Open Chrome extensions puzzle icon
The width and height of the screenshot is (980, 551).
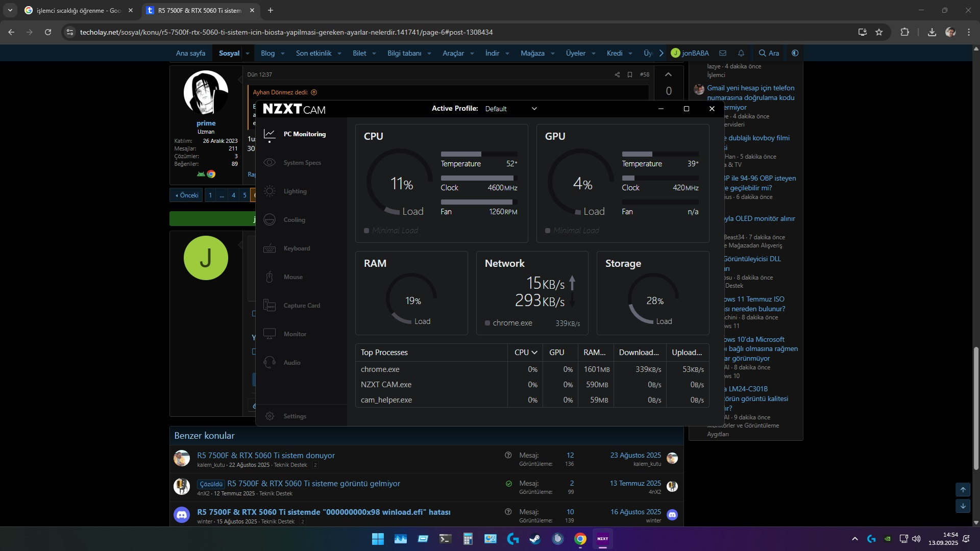coord(904,32)
